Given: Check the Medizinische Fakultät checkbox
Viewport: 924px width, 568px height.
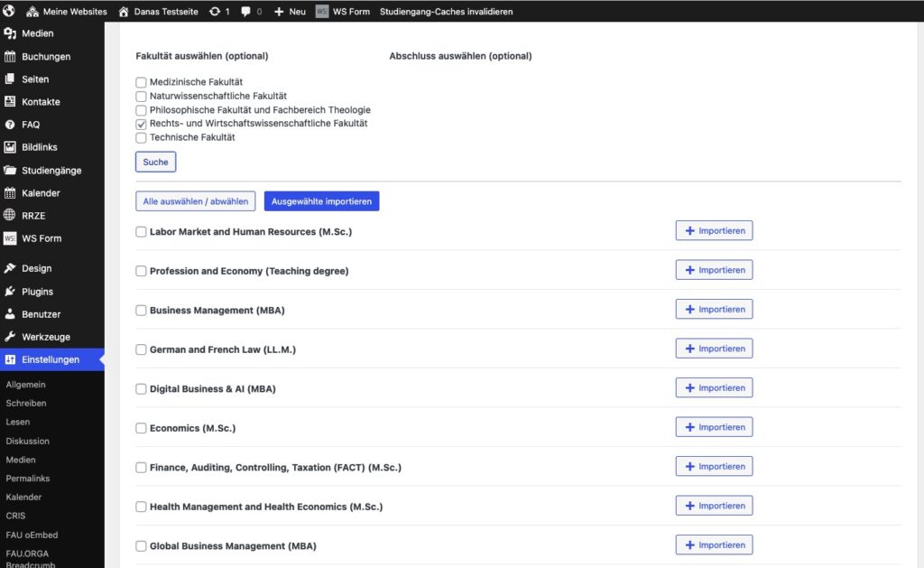Looking at the screenshot, I should tap(141, 82).
